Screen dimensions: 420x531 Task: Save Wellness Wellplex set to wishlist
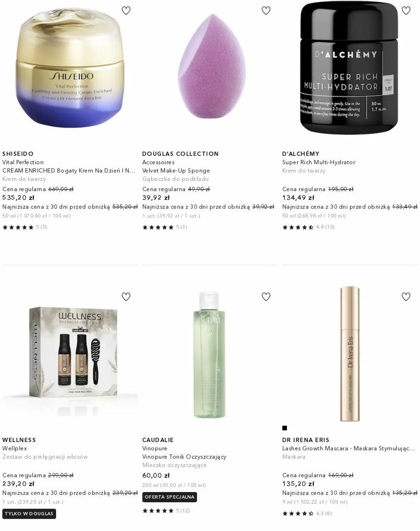(126, 297)
